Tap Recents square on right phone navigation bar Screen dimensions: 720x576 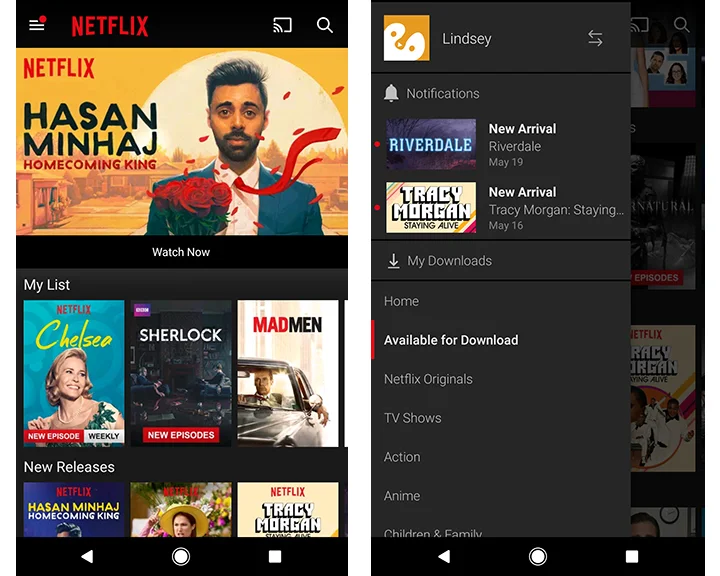pyautogui.click(x=632, y=556)
